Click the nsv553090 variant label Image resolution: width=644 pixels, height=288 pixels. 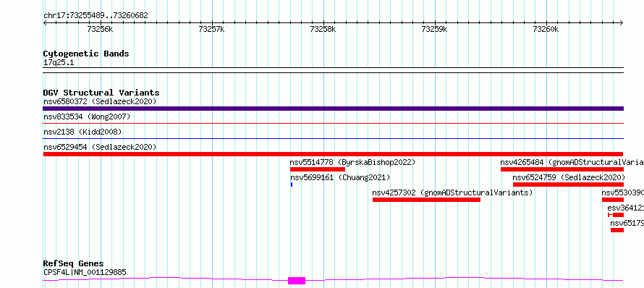click(622, 192)
